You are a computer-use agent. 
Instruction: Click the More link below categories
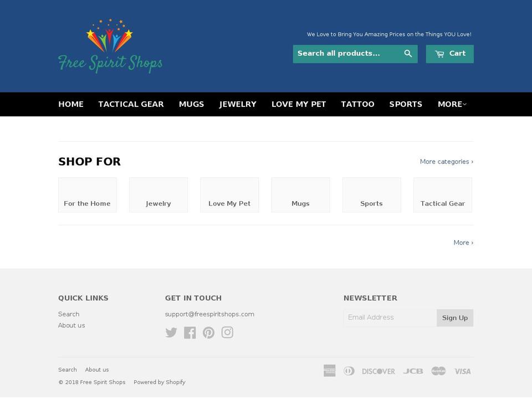[463, 243]
